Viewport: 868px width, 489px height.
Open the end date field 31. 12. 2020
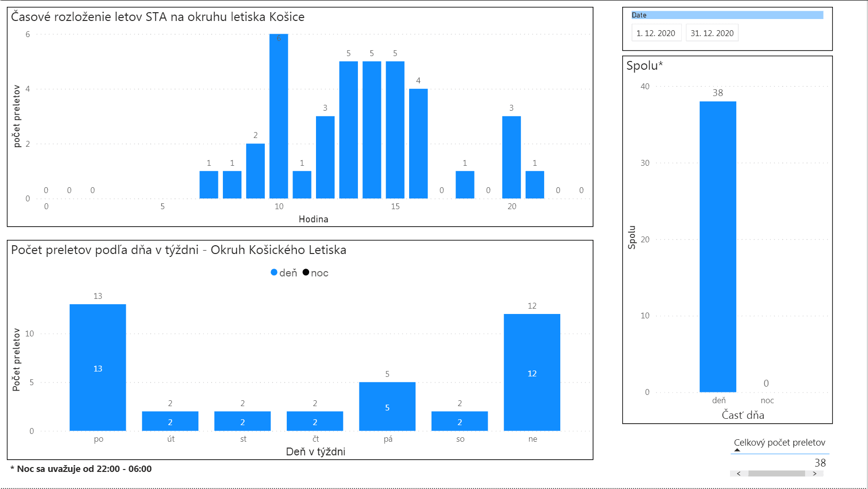712,33
